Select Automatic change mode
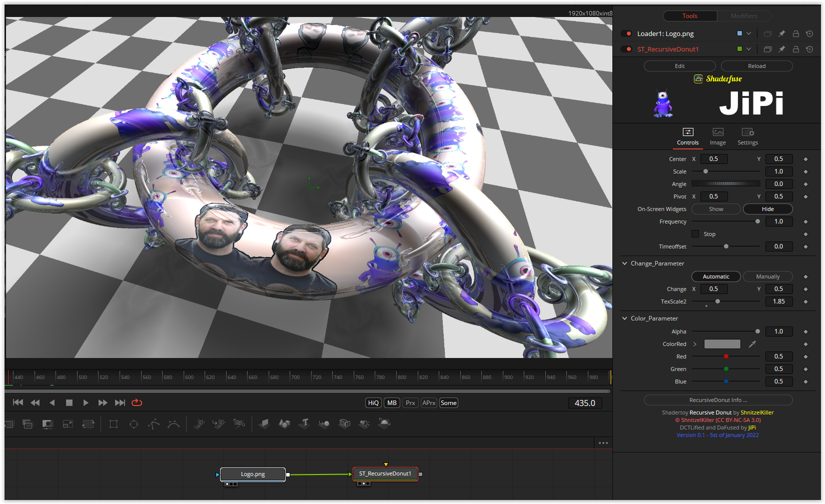 point(716,276)
